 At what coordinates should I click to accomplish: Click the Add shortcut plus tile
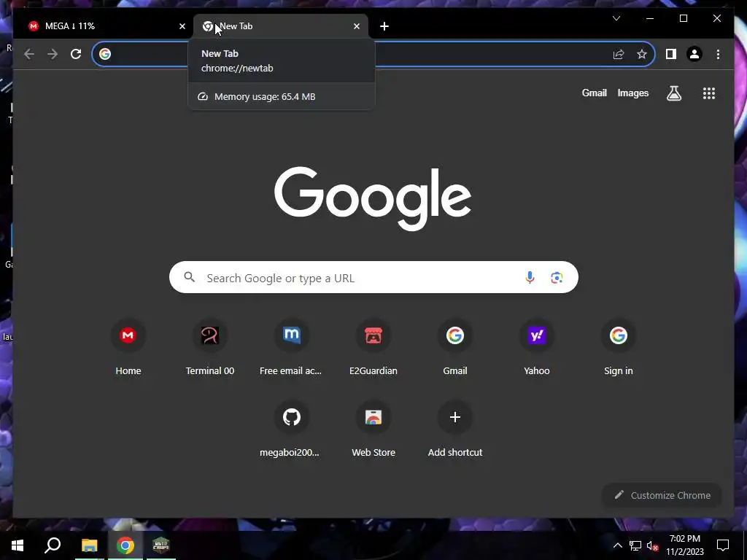point(455,429)
